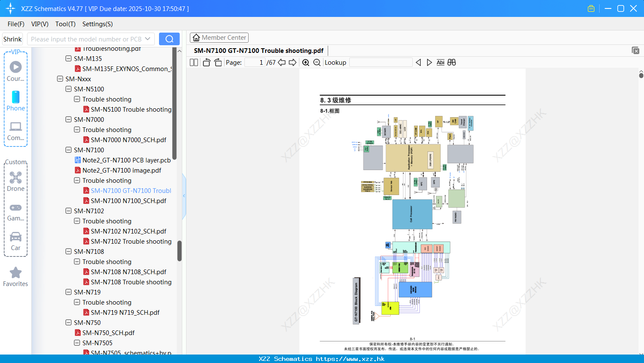Open SM-N7108 N7108_SCH.pdf file

[x=129, y=272]
